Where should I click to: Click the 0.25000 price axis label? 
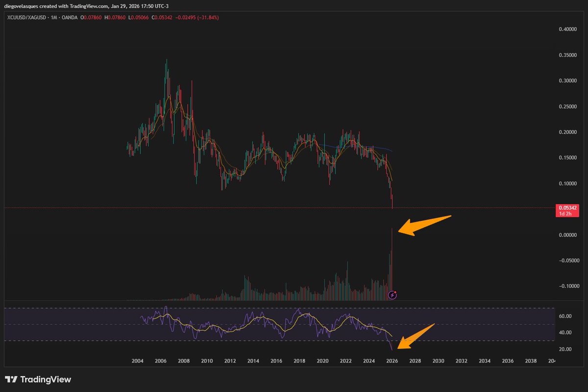568,107
